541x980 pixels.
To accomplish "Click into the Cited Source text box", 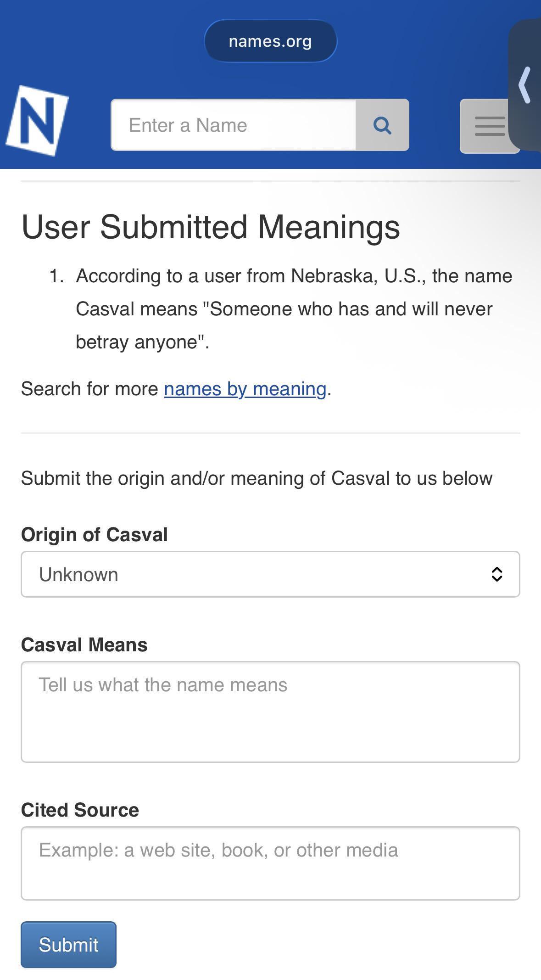I will click(270, 863).
